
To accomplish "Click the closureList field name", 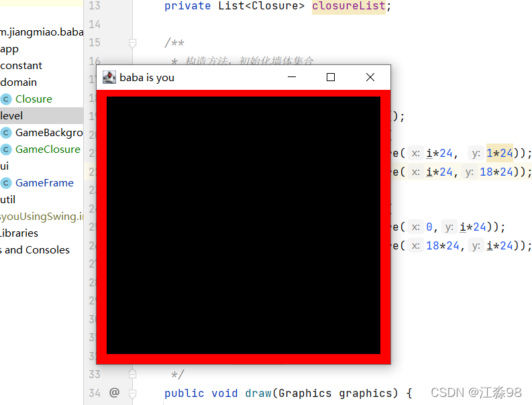I will [x=349, y=6].
